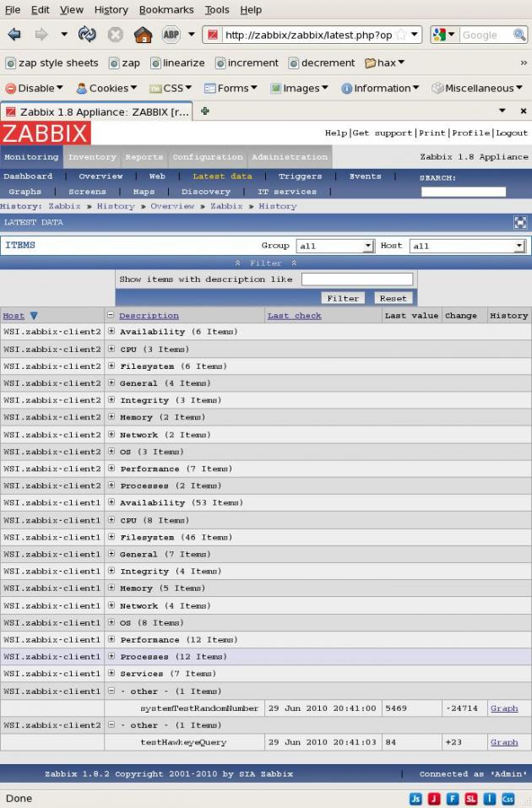Click the linearize bookmarklet
This screenshot has width=532, height=808.
(x=177, y=62)
